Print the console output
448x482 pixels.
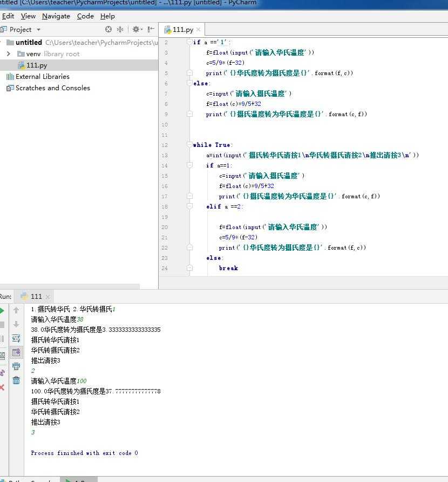[x=16, y=366]
